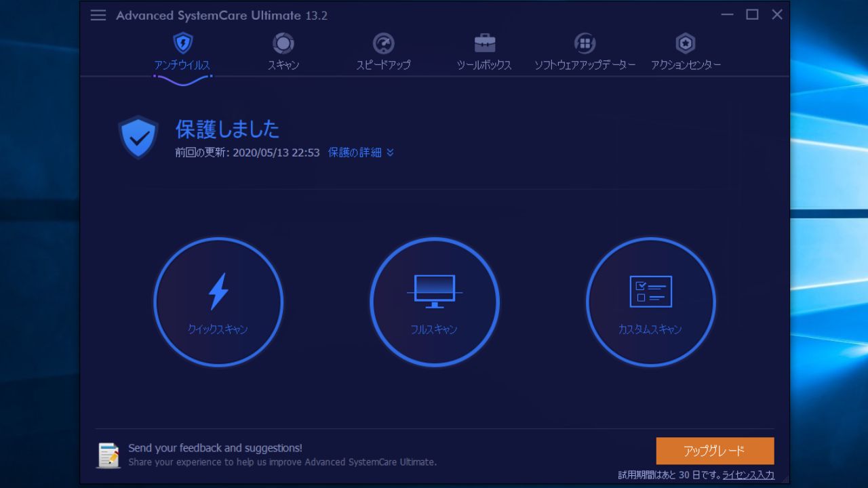The width and height of the screenshot is (868, 488).
Task: Click the orange アップグレード button
Action: pos(715,451)
